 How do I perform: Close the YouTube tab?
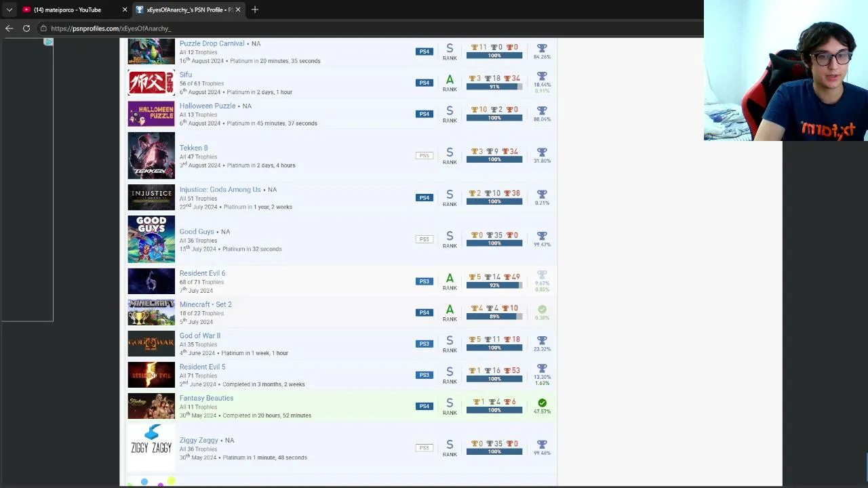coord(125,9)
